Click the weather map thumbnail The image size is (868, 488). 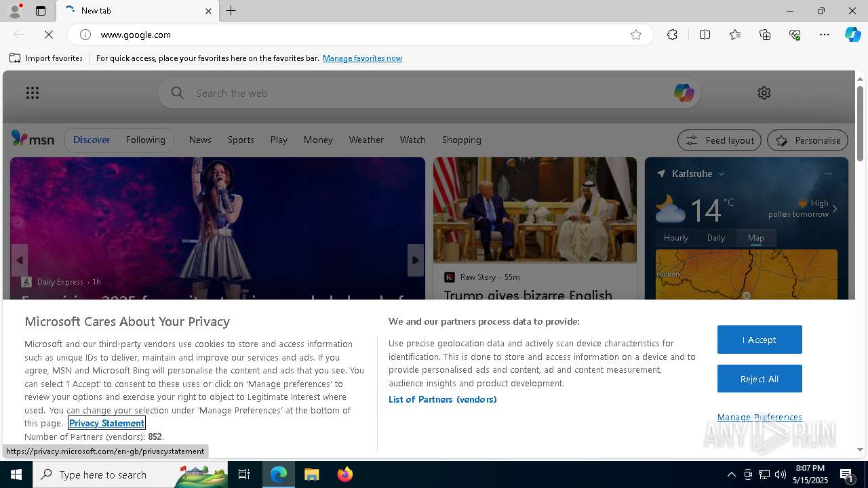point(747,274)
